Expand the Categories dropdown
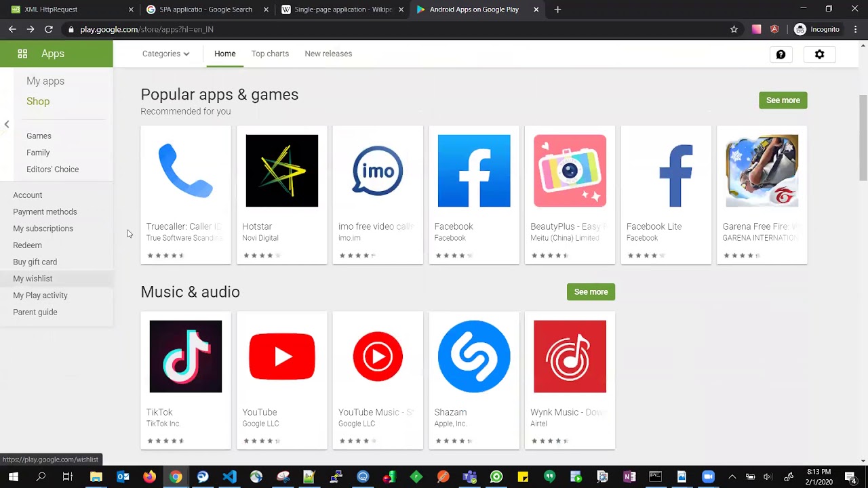The width and height of the screenshot is (868, 488). point(166,54)
